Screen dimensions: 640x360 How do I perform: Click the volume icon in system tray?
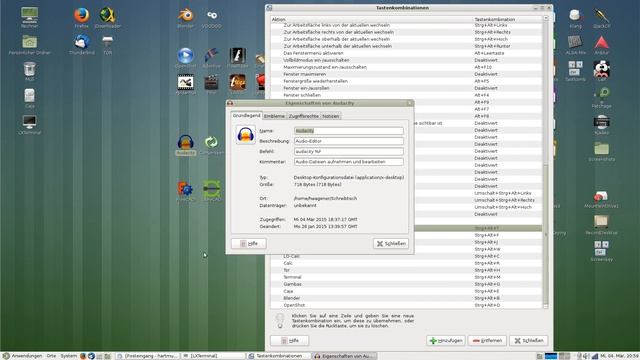coord(586,356)
